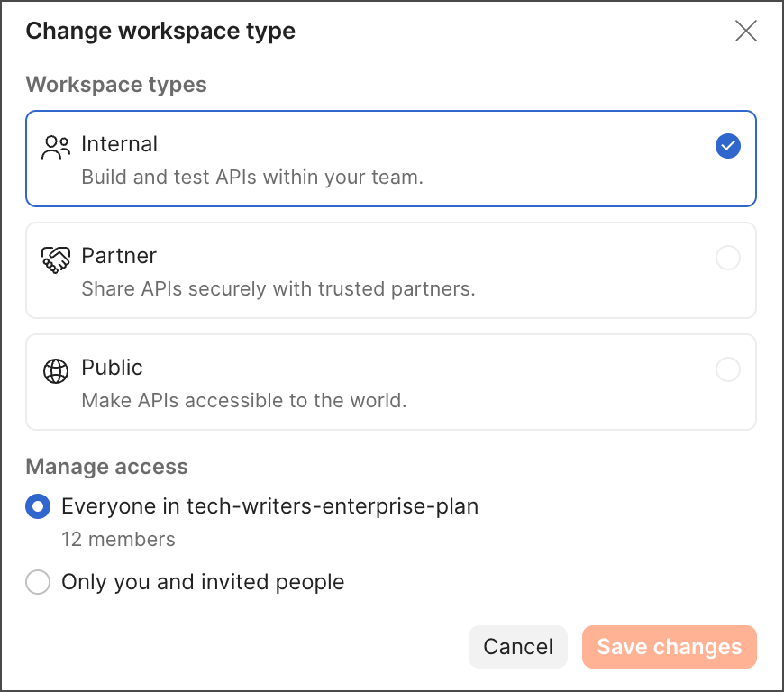
Task: Click the Partner title text
Action: pos(119,256)
